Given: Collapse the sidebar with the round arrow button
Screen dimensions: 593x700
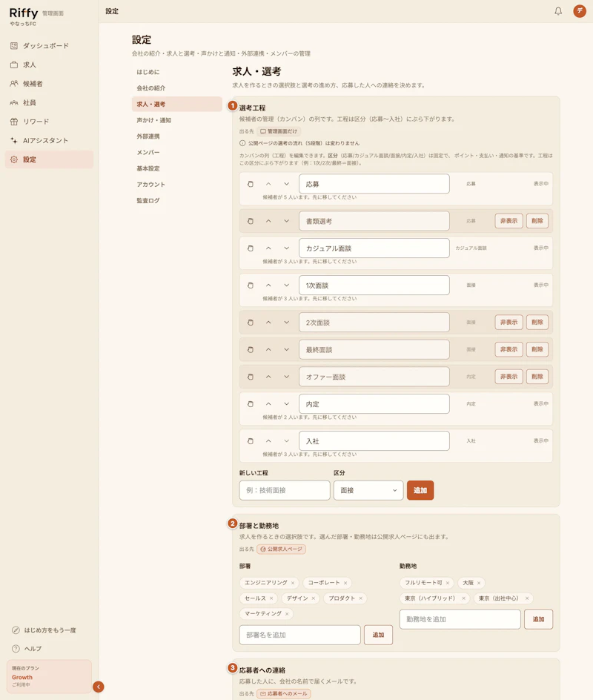Looking at the screenshot, I should [x=99, y=687].
